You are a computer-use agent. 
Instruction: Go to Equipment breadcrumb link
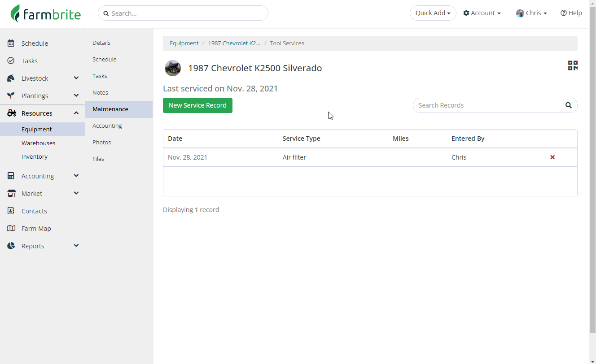(184, 43)
